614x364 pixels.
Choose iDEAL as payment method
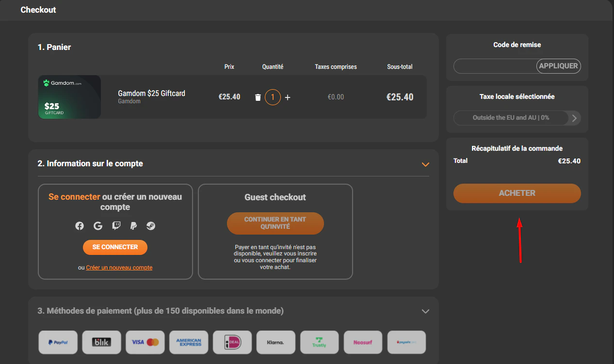click(232, 342)
